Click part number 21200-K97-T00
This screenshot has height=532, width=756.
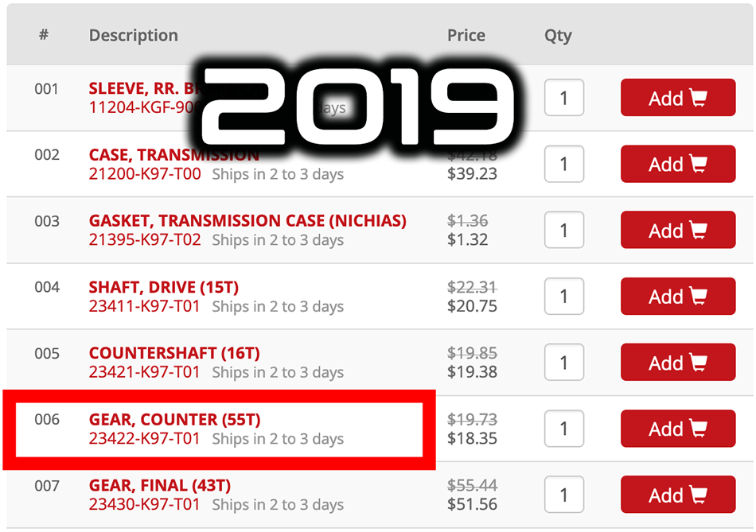[145, 173]
